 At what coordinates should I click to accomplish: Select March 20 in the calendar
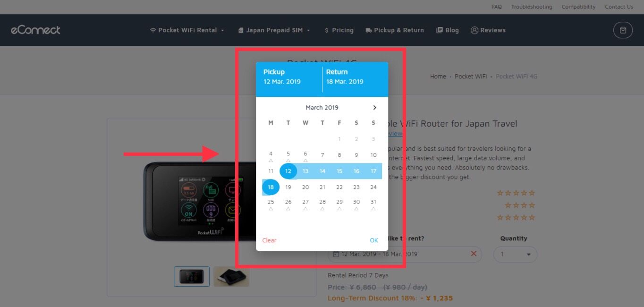tap(305, 188)
